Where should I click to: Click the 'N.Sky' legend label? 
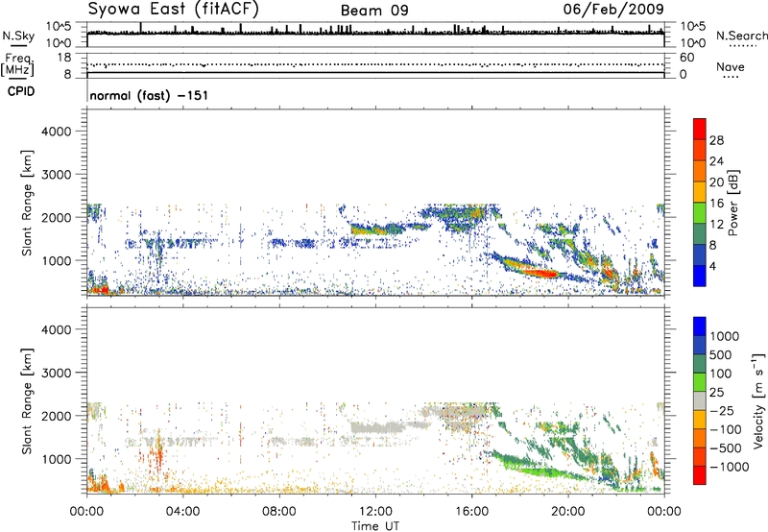[x=18, y=36]
